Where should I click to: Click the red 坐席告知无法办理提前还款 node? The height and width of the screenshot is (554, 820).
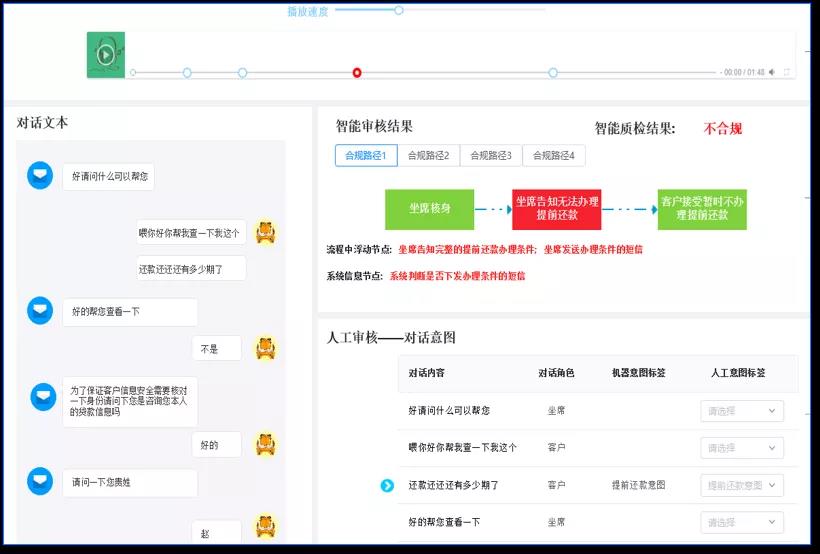[557, 209]
